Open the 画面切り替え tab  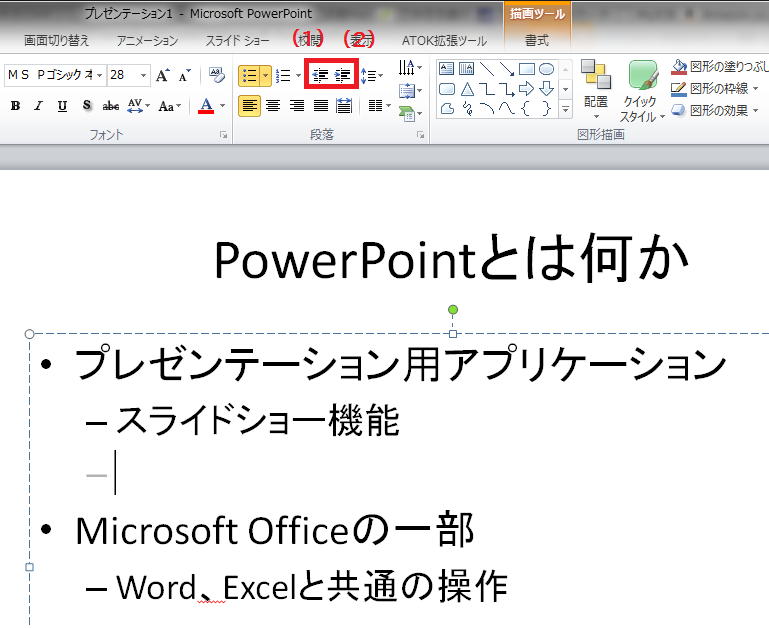pyautogui.click(x=56, y=40)
